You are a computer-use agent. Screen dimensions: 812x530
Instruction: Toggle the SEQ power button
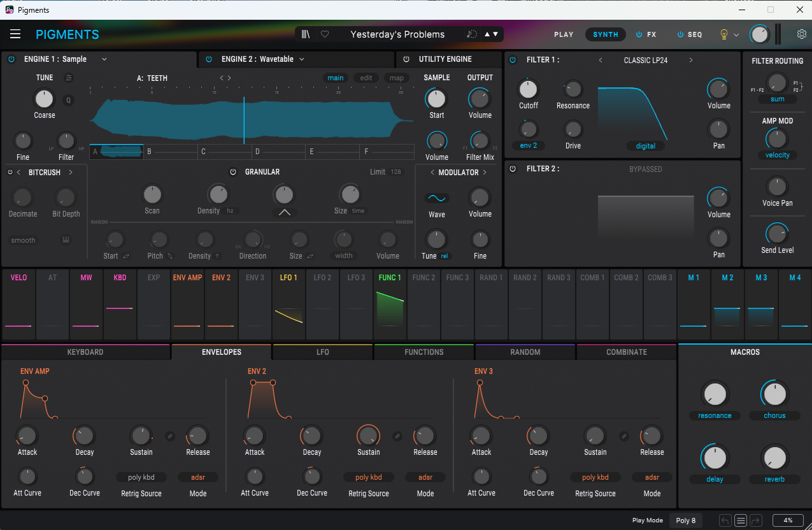(x=680, y=34)
